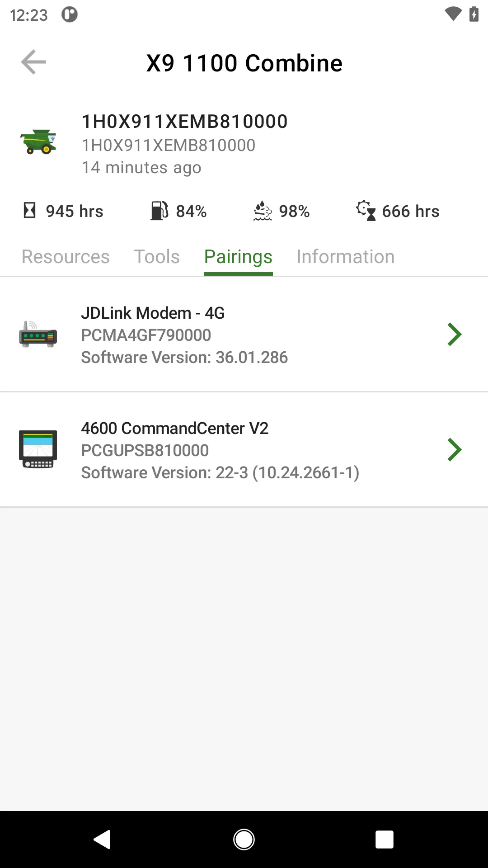Image resolution: width=488 pixels, height=868 pixels.
Task: Tap the 12:23 clock in status bar
Action: click(29, 15)
